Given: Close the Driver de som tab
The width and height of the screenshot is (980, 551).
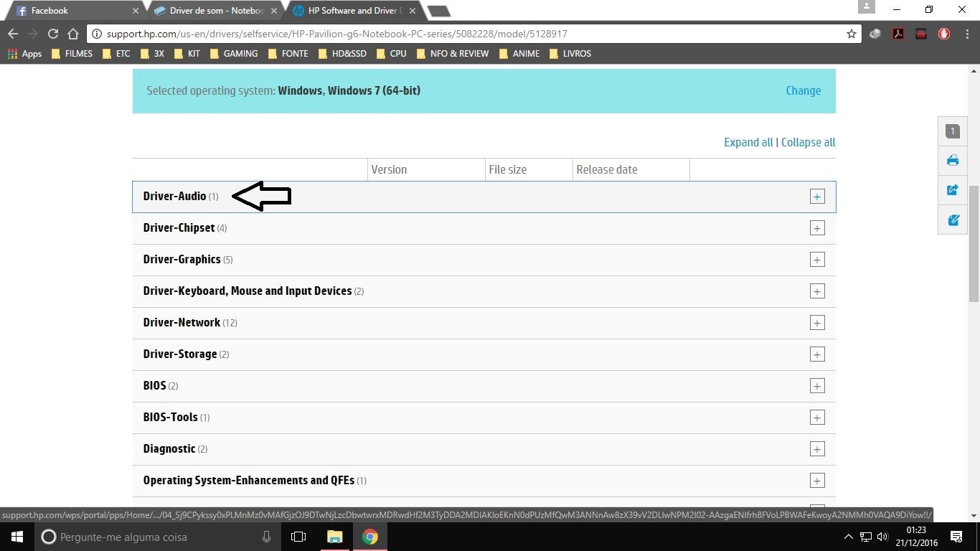Looking at the screenshot, I should pos(273,11).
